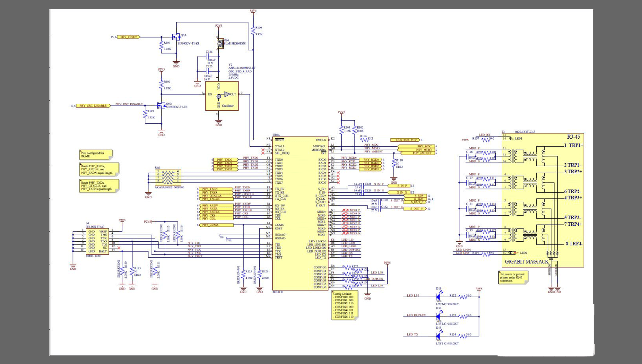The width and height of the screenshot is (642, 364).
Task: Select the PHY_TXEN port
Action: point(216,189)
